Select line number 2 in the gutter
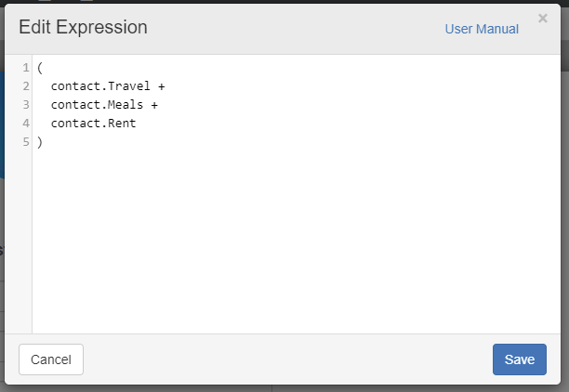Screen dimensions: 569x392 [26, 86]
